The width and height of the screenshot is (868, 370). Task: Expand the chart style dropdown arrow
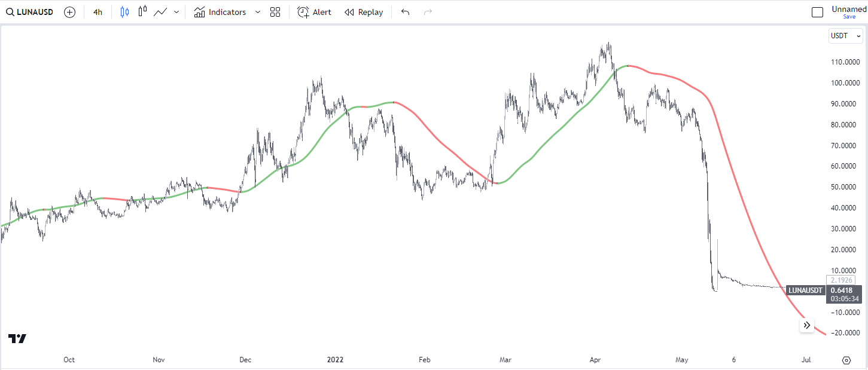point(176,12)
